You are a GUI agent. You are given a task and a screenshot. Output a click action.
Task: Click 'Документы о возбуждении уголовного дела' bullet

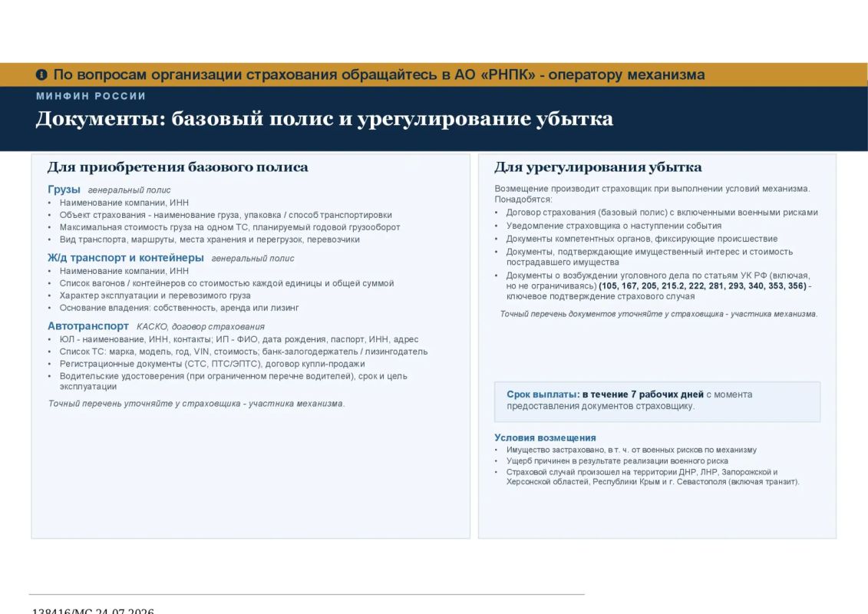coord(658,286)
